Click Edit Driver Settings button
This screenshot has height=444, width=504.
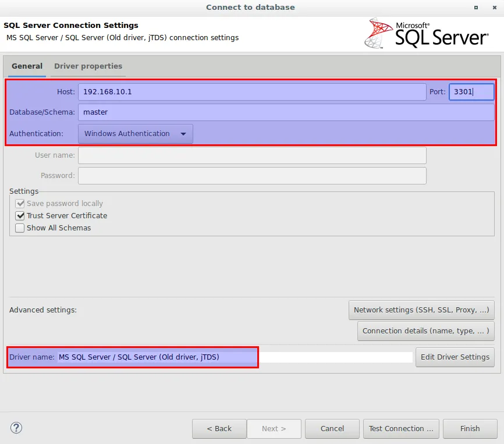(455, 357)
